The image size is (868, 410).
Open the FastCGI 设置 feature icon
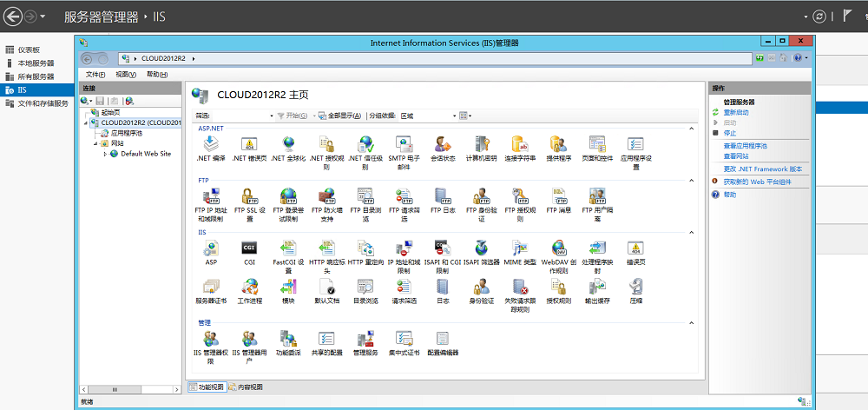pyautogui.click(x=288, y=256)
